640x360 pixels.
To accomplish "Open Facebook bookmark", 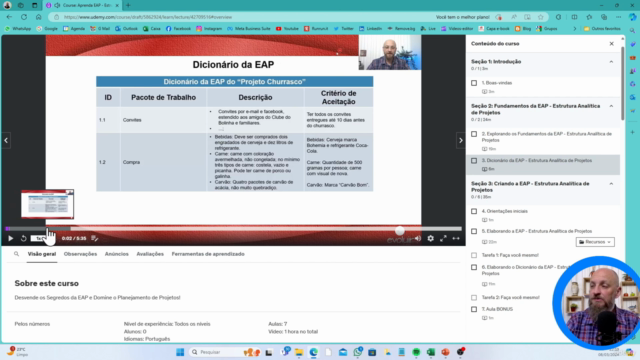I will 178,29.
